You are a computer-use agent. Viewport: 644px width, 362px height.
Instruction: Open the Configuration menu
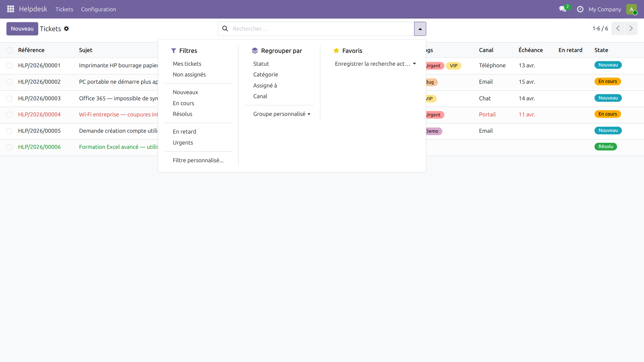[98, 9]
